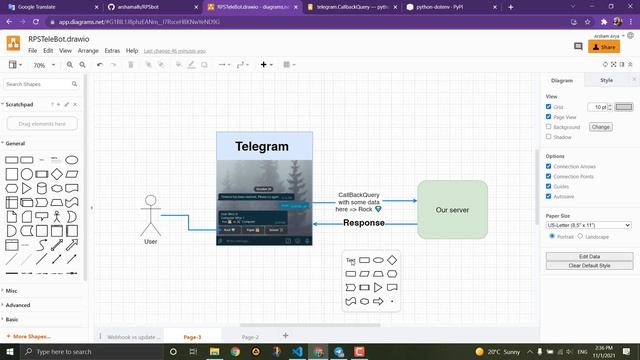Select the cylinder shape in General palette
Screen dimensions: 640x360
[x=42, y=188]
